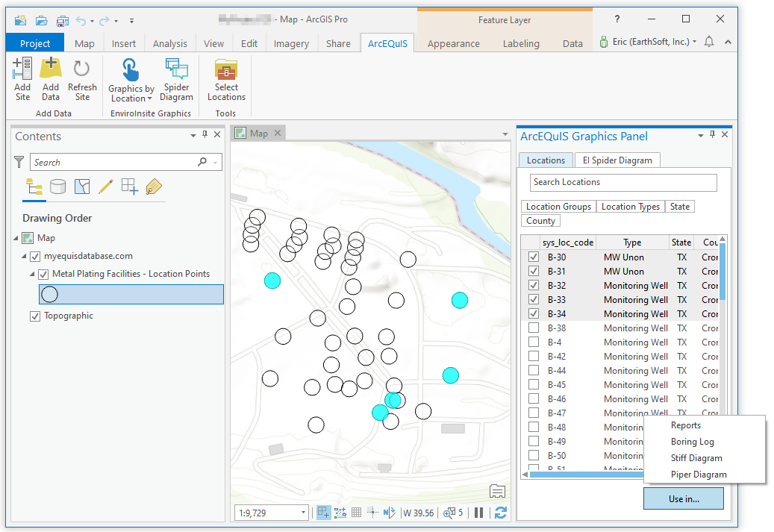Click the Location Groups filter button
The width and height of the screenshot is (774, 532).
click(558, 206)
